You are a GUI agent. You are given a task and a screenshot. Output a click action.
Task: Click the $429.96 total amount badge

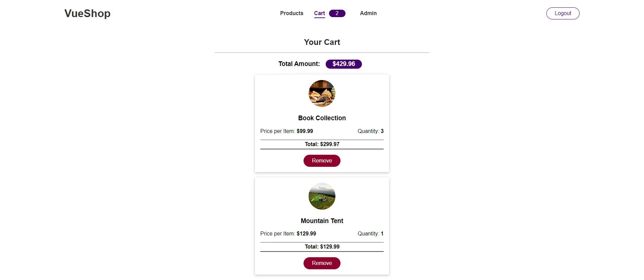(343, 64)
